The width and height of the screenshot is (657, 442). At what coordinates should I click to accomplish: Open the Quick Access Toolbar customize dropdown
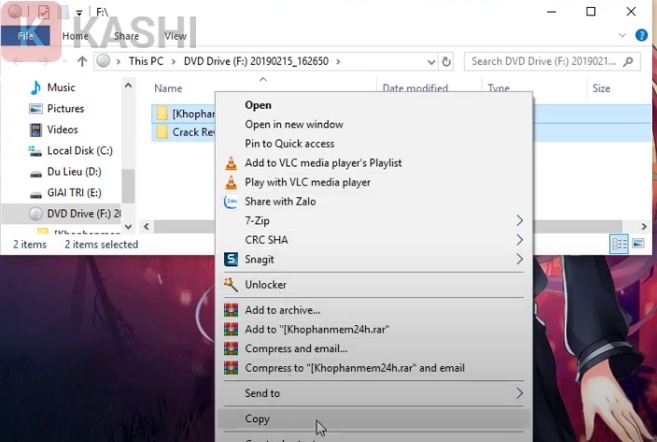point(79,13)
